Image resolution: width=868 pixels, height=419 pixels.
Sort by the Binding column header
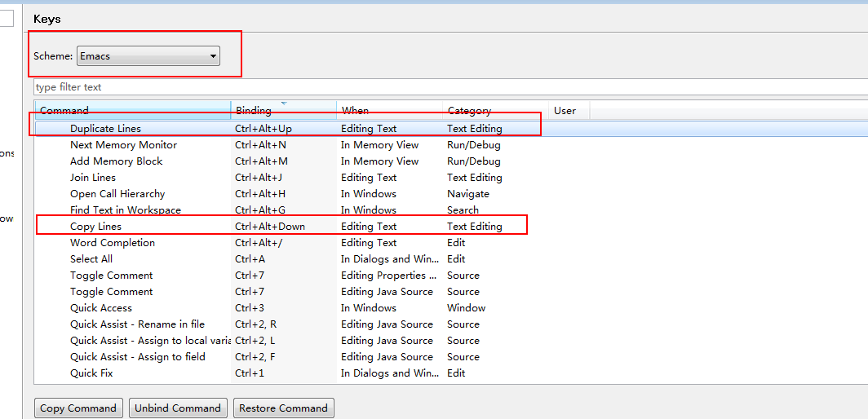click(x=281, y=110)
